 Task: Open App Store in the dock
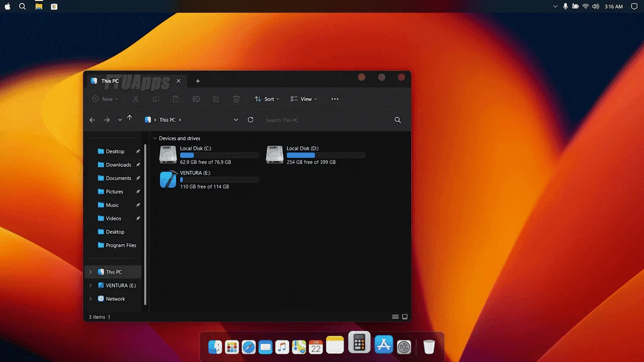384,345
